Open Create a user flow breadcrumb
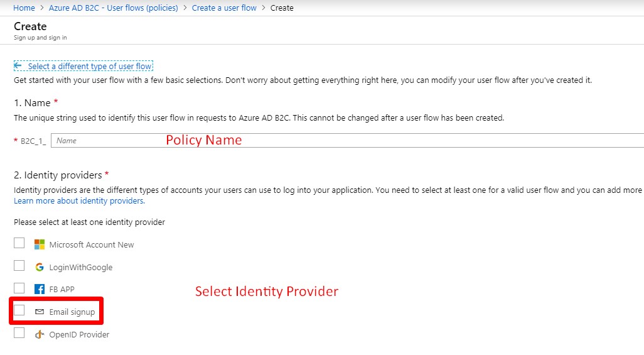The height and width of the screenshot is (355, 644). [x=224, y=8]
